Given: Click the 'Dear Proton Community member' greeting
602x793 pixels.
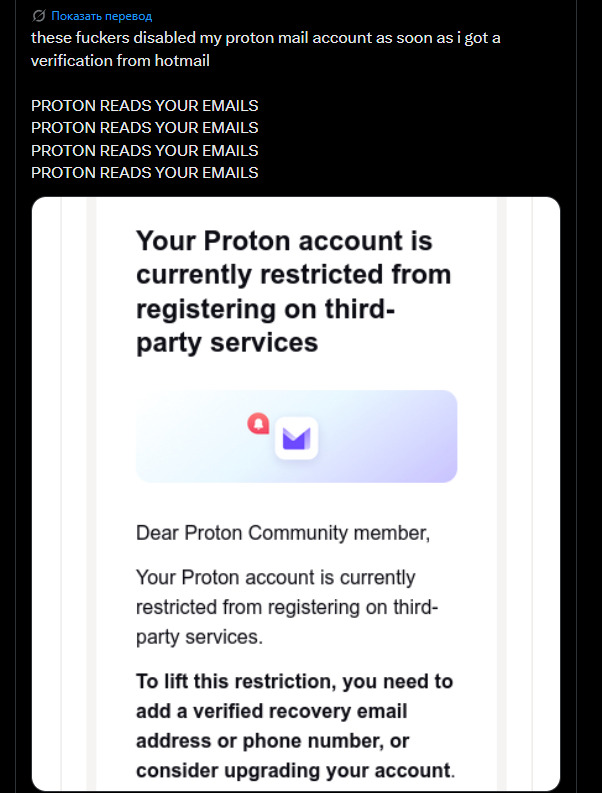Looking at the screenshot, I should [283, 532].
